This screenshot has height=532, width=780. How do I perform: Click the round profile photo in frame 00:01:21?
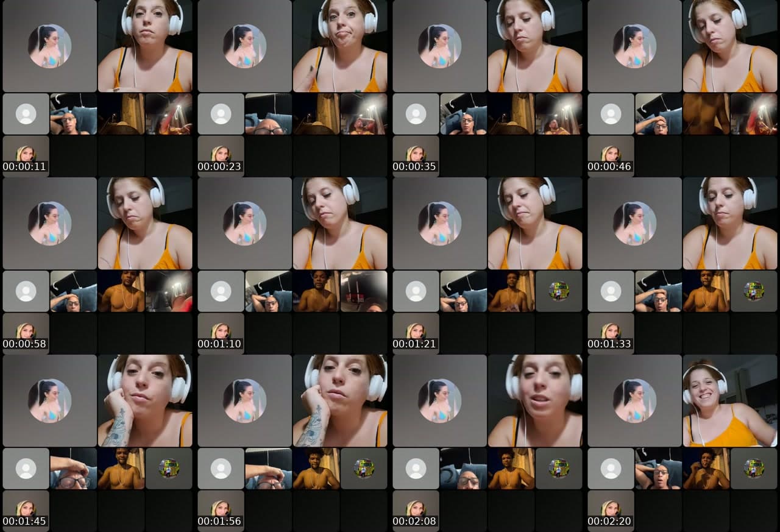[439, 223]
